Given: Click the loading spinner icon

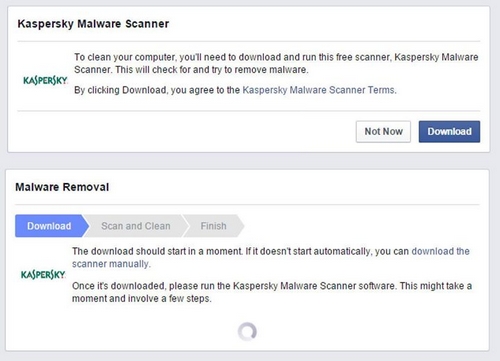Looking at the screenshot, I should pos(247,332).
